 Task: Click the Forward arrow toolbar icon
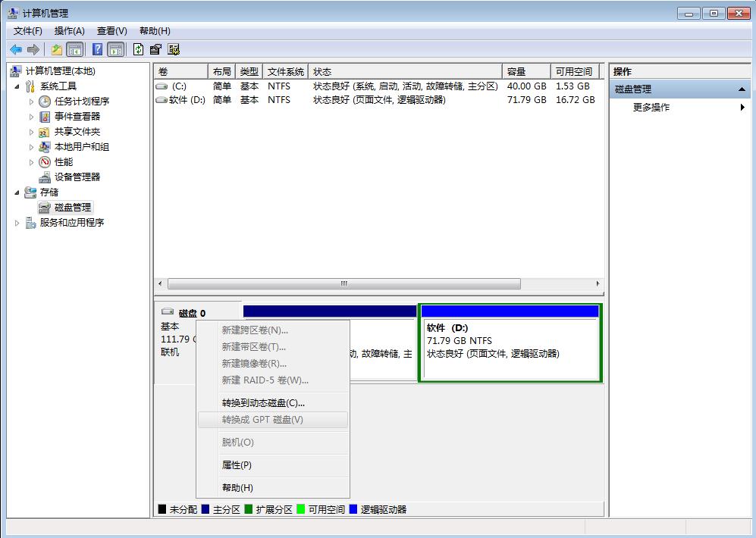[x=33, y=49]
